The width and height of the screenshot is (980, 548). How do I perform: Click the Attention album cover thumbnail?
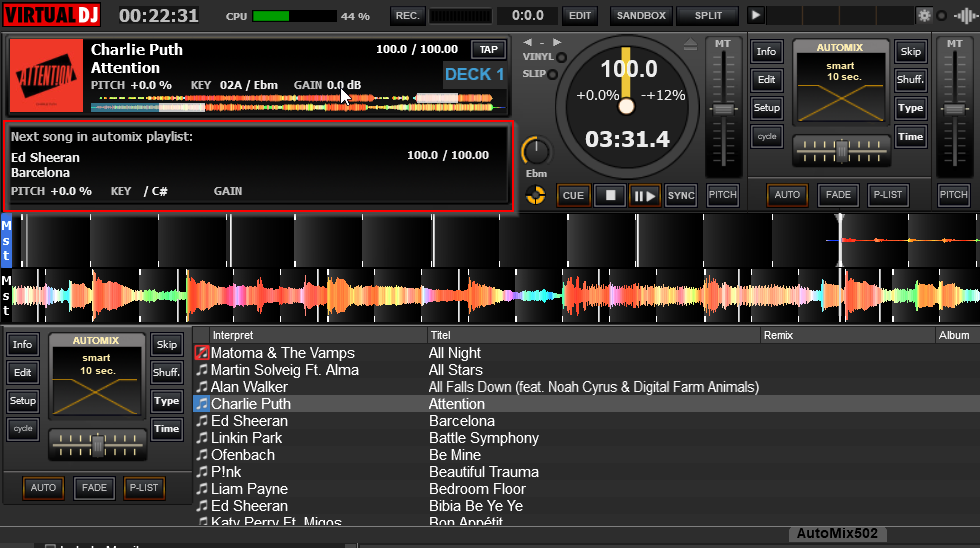point(46,76)
